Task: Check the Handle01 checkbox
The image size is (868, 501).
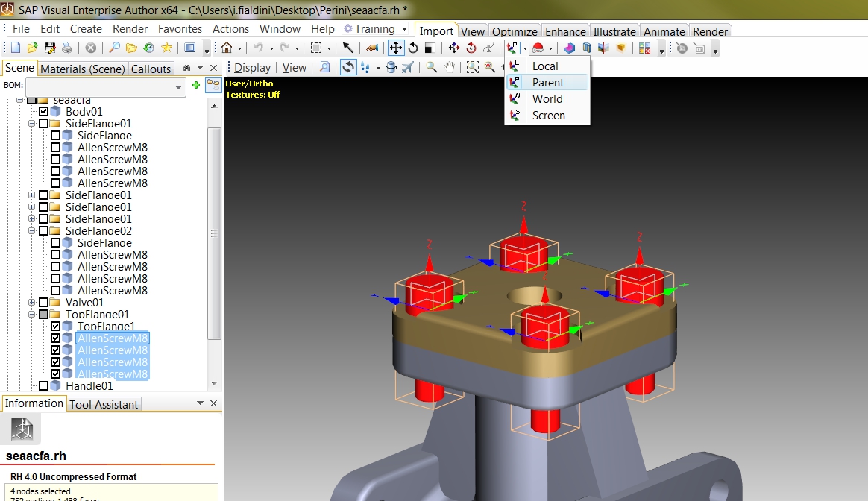Action: pyautogui.click(x=44, y=386)
